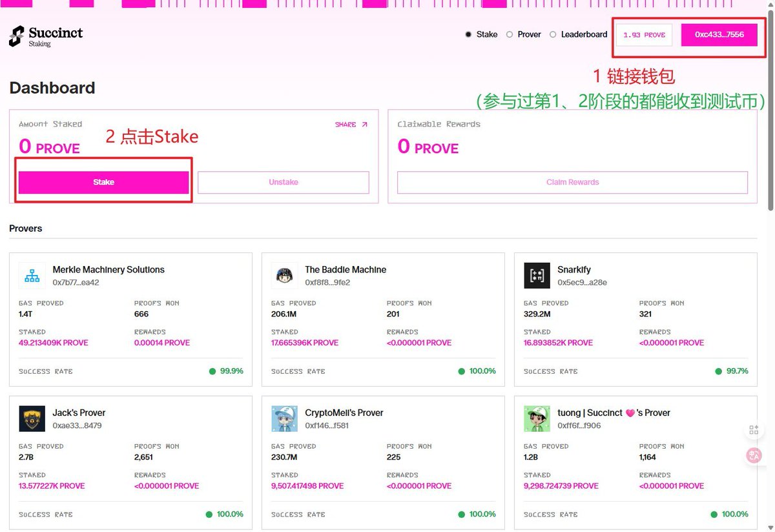
Task: Click proofs won value 2,651
Action: [x=145, y=458]
